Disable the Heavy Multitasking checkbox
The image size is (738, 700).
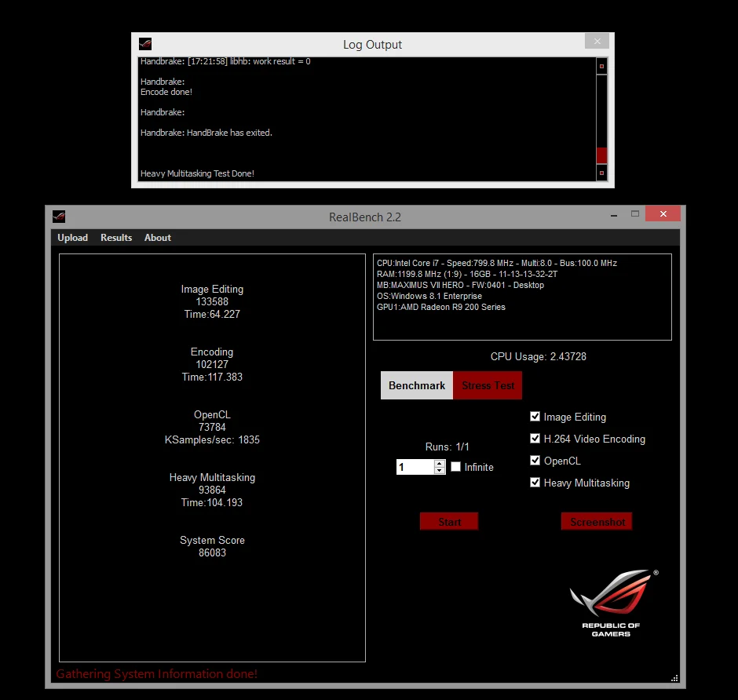535,482
